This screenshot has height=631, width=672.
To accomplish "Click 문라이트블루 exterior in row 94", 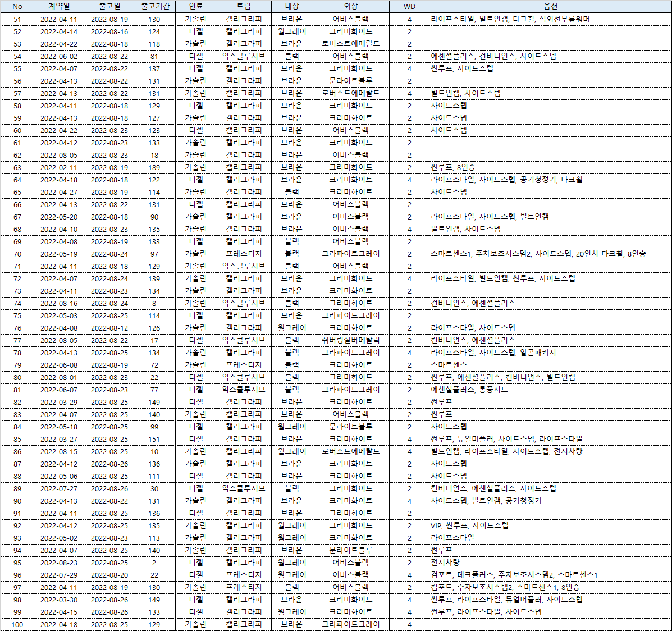I will point(350,550).
